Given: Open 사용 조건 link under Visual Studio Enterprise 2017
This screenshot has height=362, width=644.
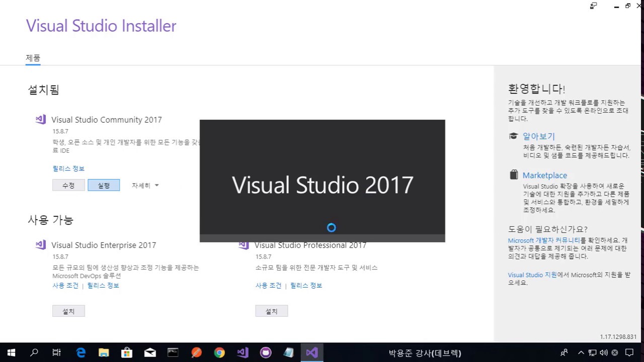Looking at the screenshot, I should coord(65,286).
